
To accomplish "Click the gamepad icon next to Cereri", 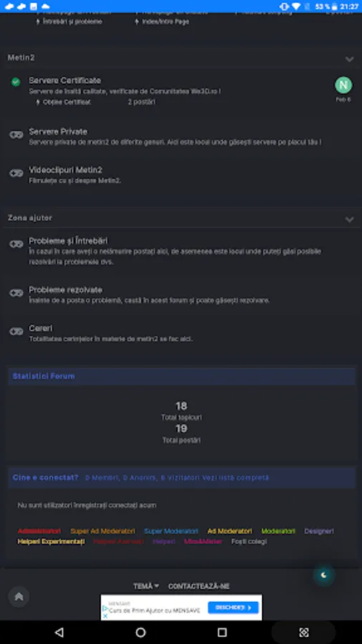I will click(x=16, y=331).
